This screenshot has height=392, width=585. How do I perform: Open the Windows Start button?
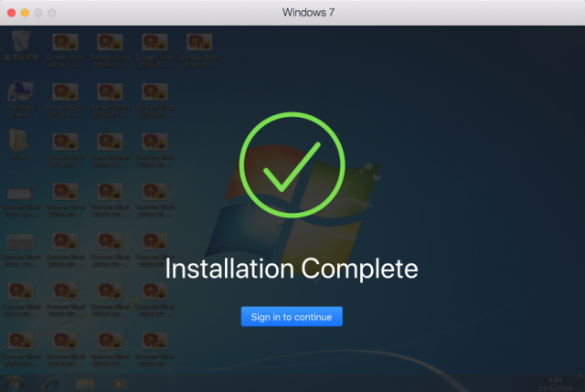point(14,384)
